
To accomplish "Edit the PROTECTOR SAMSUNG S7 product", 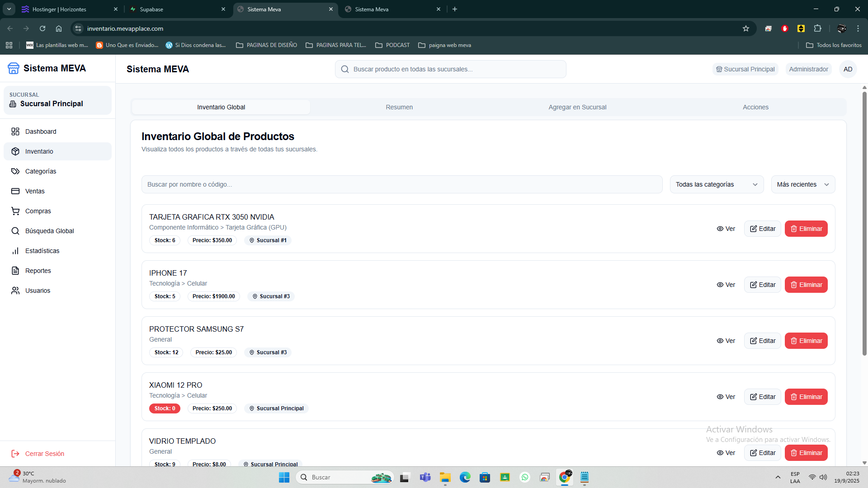I will pyautogui.click(x=763, y=341).
